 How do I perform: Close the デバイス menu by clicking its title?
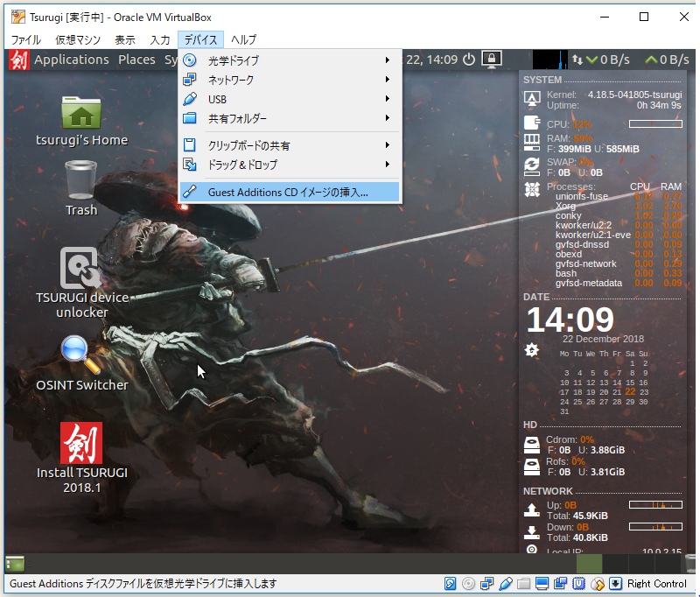(x=200, y=39)
